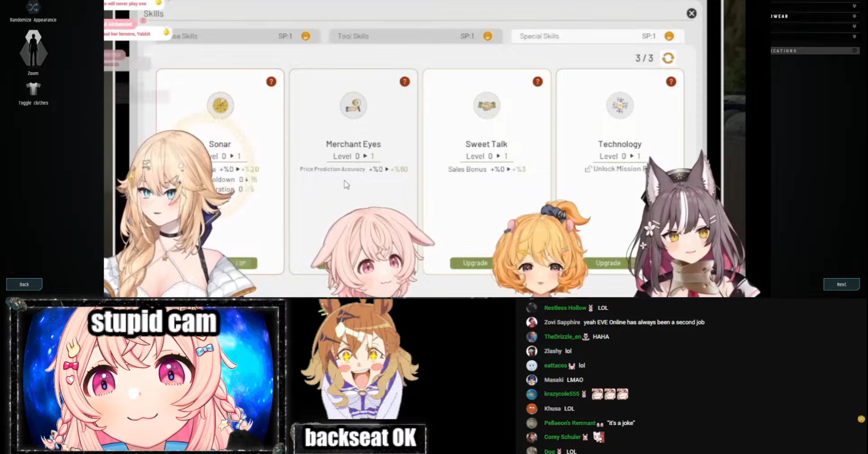
Task: Click the SP coin icon on Tool Skills tab
Action: [487, 36]
